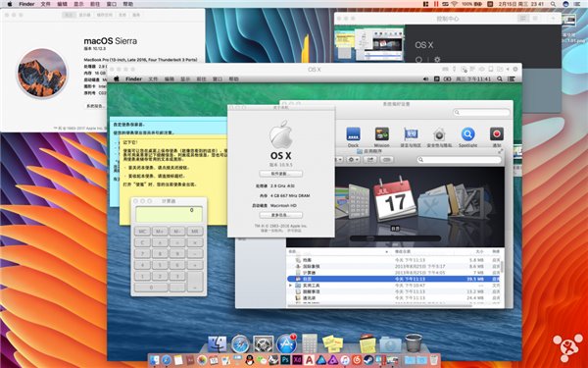Launch Safari from the OS X dock
Image resolution: width=588 pixels, height=368 pixels.
(x=240, y=344)
